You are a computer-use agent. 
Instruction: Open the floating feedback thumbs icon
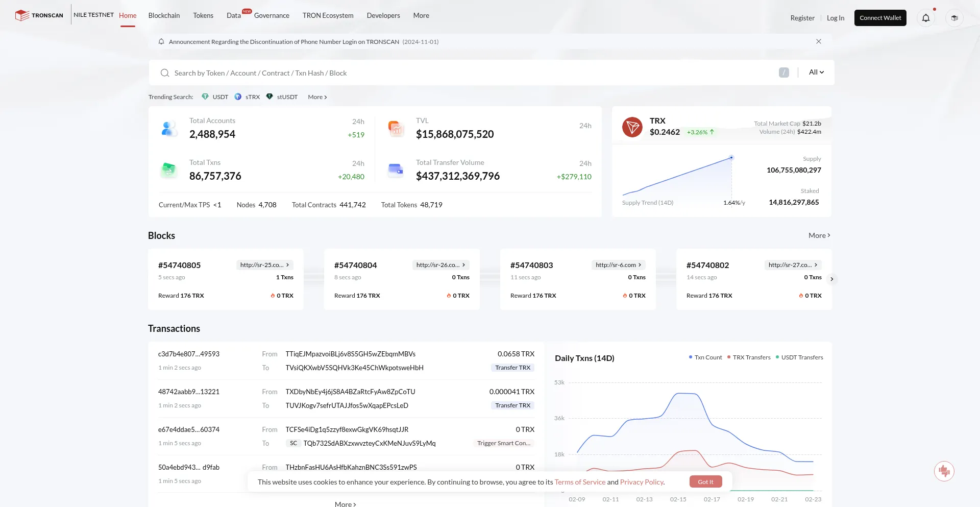point(944,471)
